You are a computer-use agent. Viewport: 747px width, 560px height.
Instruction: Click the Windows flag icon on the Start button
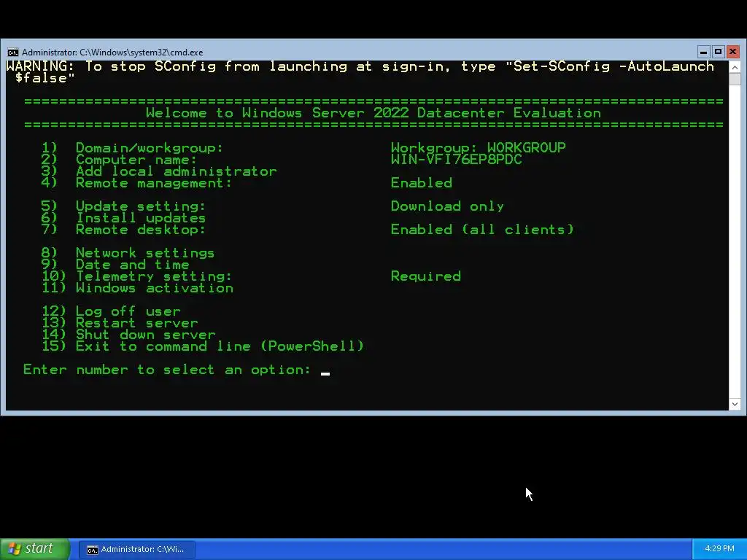[x=14, y=549]
